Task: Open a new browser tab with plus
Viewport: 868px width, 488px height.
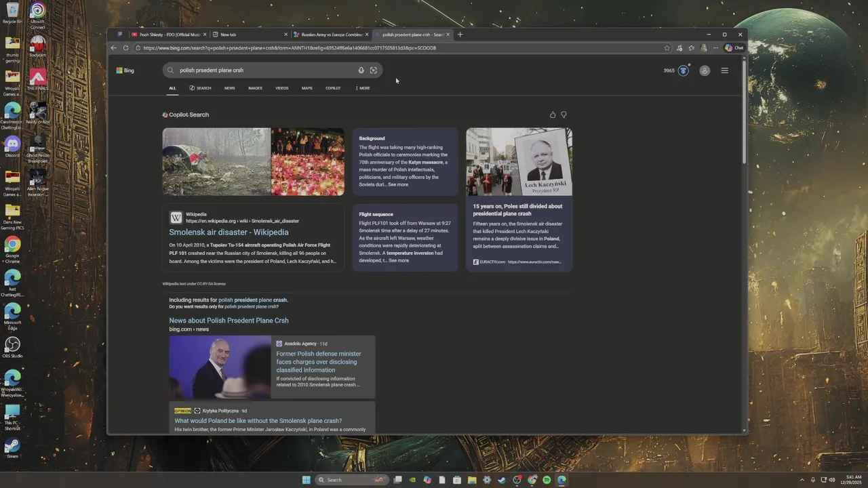Action: click(460, 35)
